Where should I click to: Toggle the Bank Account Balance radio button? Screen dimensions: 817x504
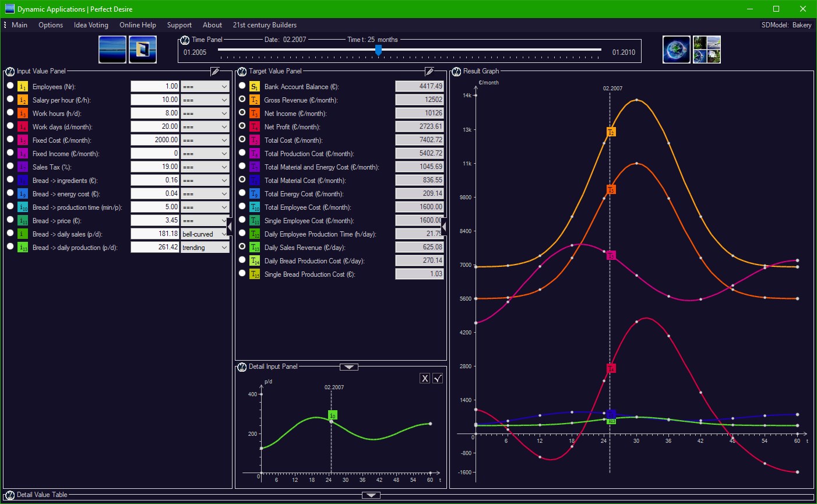click(x=242, y=86)
